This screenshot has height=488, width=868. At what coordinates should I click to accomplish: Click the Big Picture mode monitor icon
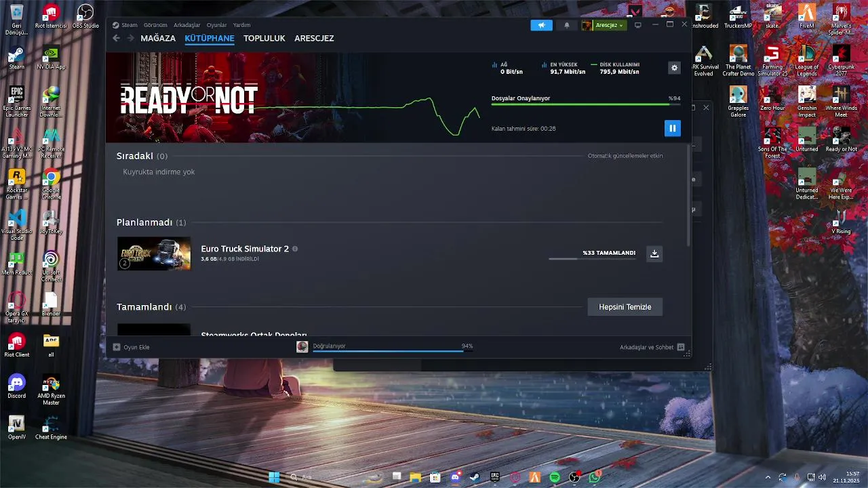coord(637,25)
